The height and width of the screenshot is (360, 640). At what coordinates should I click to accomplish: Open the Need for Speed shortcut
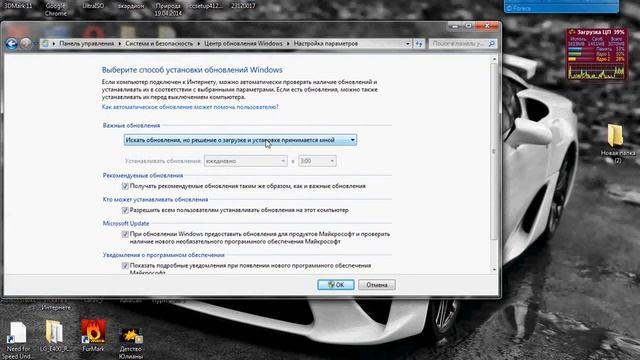pyautogui.click(x=18, y=340)
